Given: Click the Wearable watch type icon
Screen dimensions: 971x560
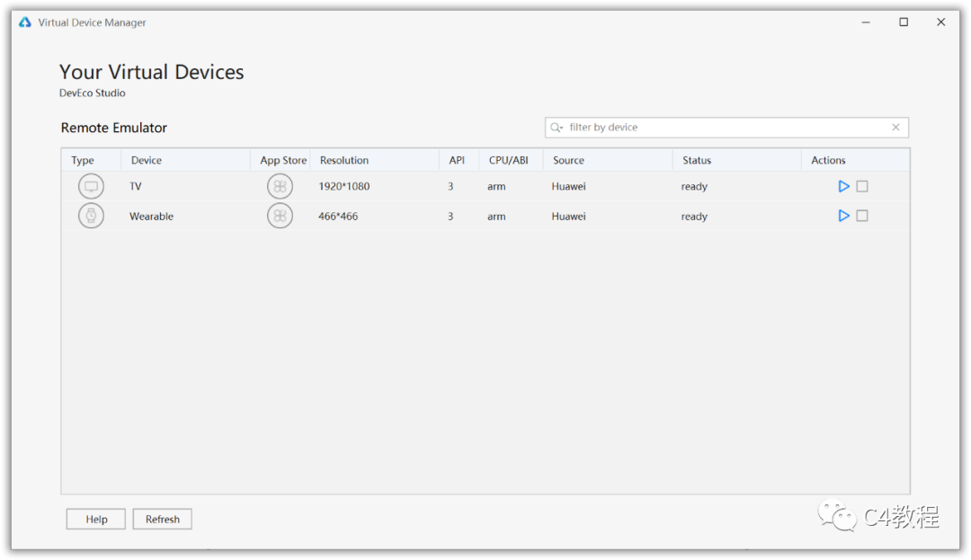Looking at the screenshot, I should point(91,216).
